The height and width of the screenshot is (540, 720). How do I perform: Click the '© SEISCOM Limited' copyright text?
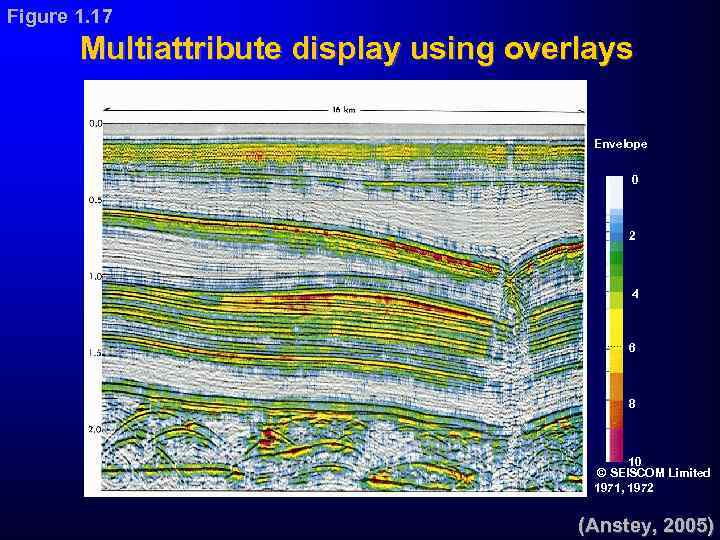click(x=653, y=472)
